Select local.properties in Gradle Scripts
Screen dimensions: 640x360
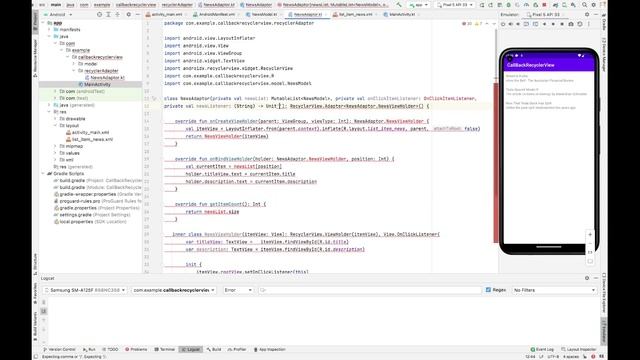point(90,222)
